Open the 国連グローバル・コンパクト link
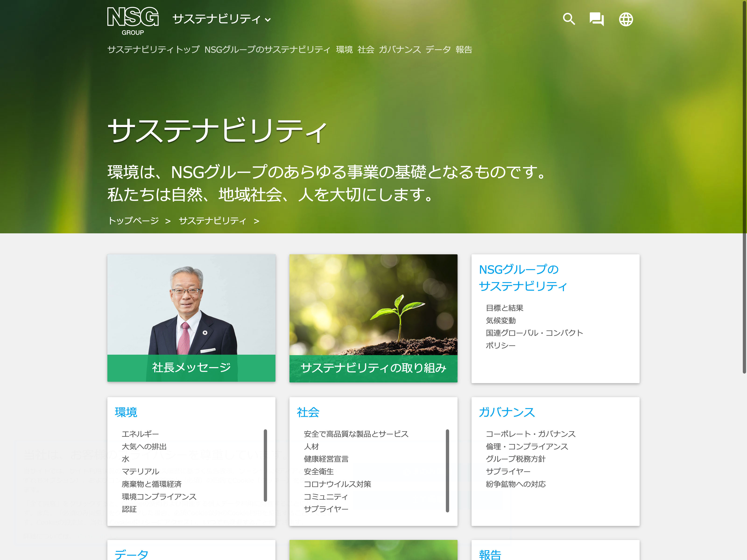 point(534,333)
